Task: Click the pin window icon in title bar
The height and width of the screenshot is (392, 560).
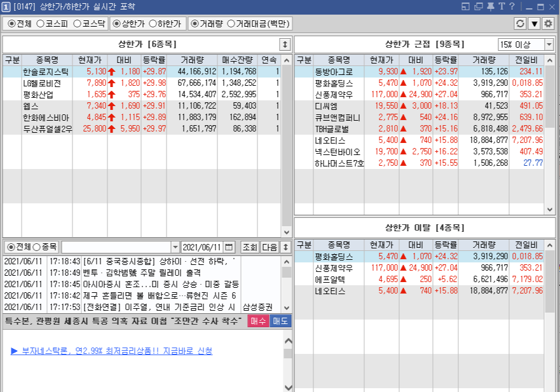Action: pos(491,6)
